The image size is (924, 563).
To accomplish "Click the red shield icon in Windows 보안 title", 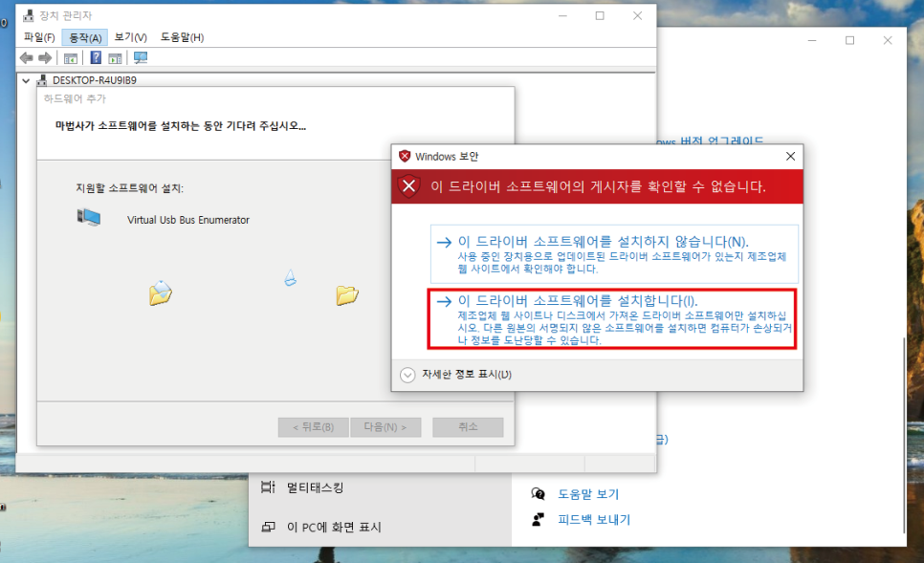I will [405, 156].
